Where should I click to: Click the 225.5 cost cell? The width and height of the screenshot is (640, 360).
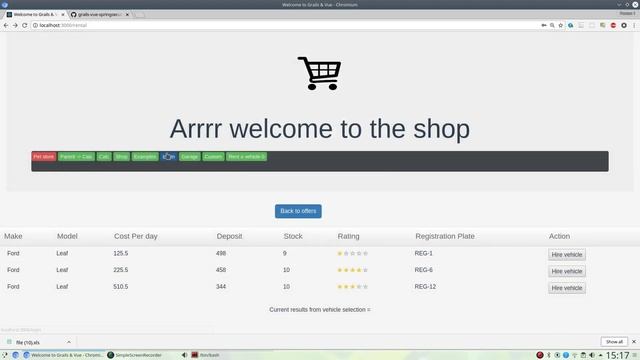[x=121, y=270]
